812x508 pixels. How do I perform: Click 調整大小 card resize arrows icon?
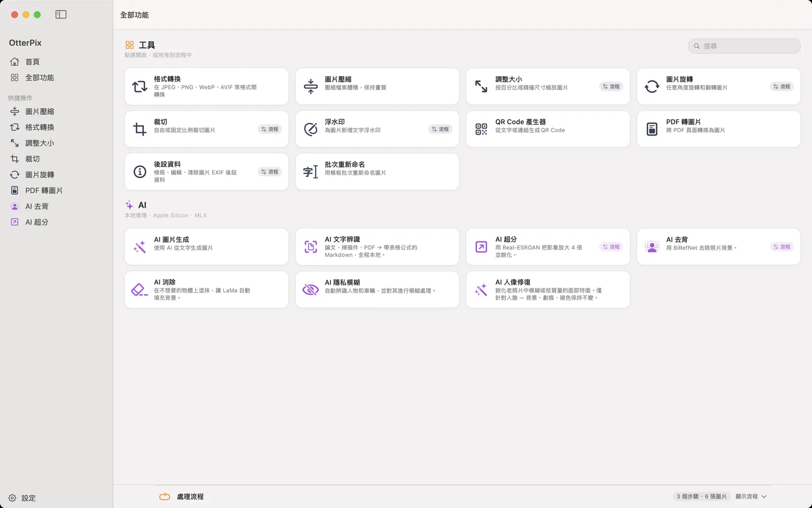click(x=481, y=86)
